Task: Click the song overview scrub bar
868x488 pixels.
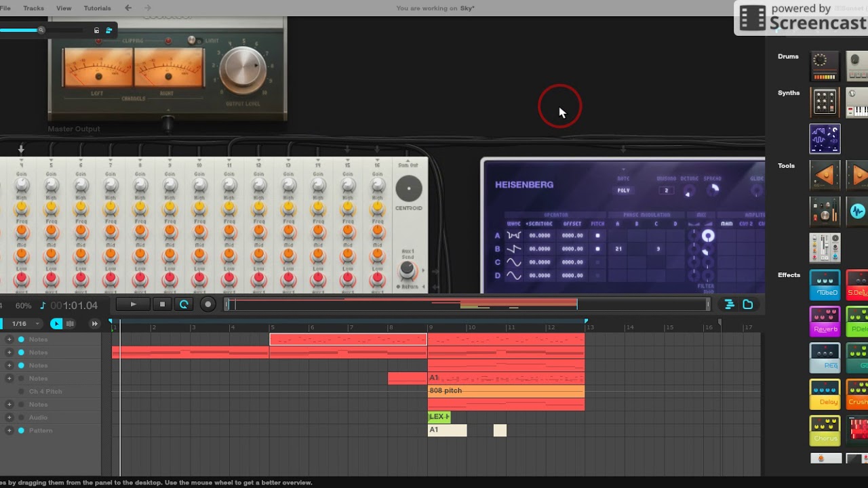Action: point(468,304)
